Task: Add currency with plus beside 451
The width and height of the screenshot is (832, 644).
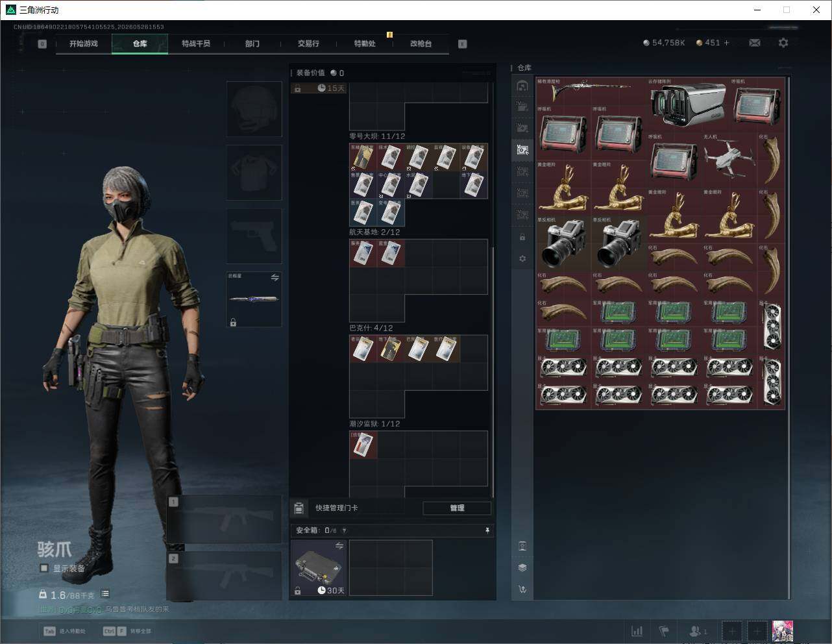Action: click(x=726, y=43)
